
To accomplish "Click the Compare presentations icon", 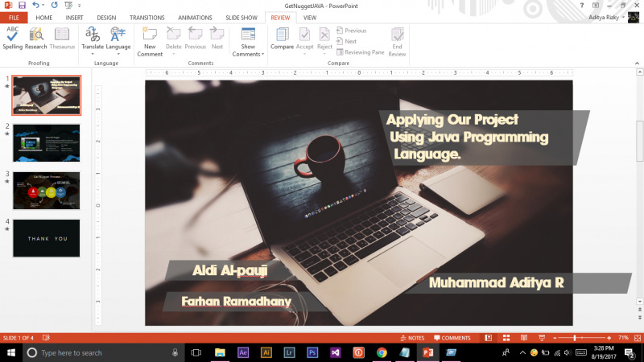I will point(282,37).
